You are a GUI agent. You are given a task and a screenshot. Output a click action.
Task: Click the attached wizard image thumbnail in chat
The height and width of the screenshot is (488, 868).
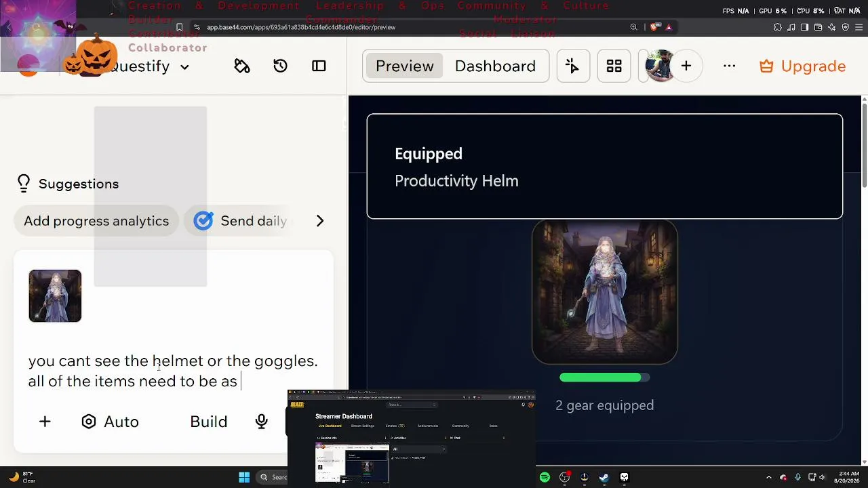click(x=55, y=296)
